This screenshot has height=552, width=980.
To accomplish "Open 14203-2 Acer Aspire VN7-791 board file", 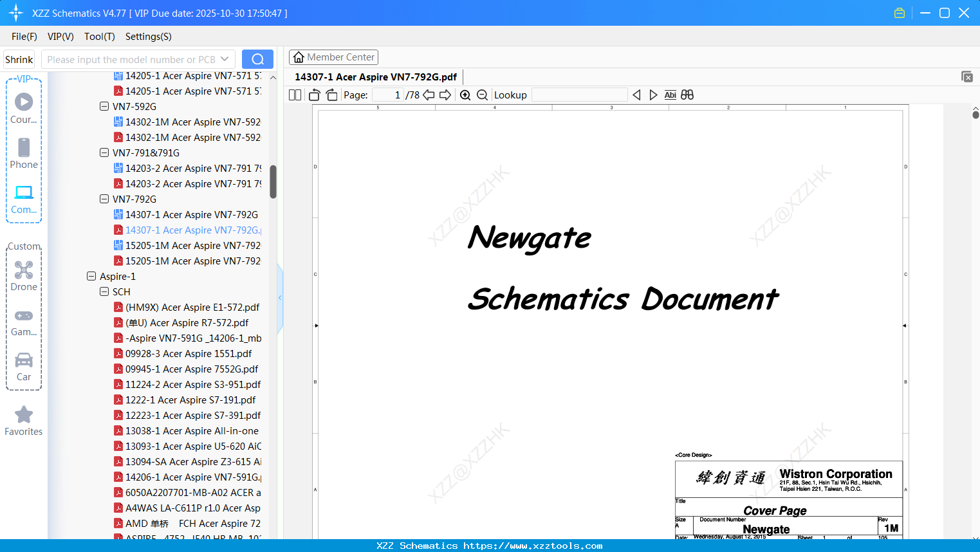I will coord(187,168).
